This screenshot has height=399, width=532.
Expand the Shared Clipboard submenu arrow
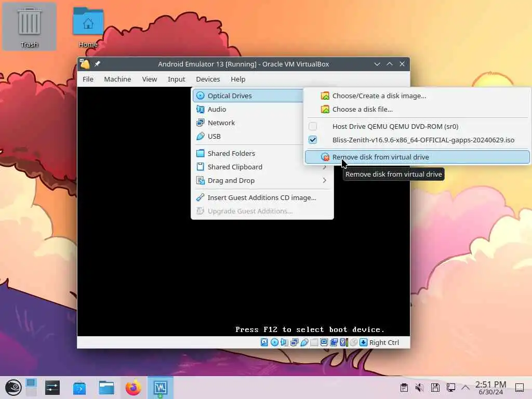pos(324,167)
